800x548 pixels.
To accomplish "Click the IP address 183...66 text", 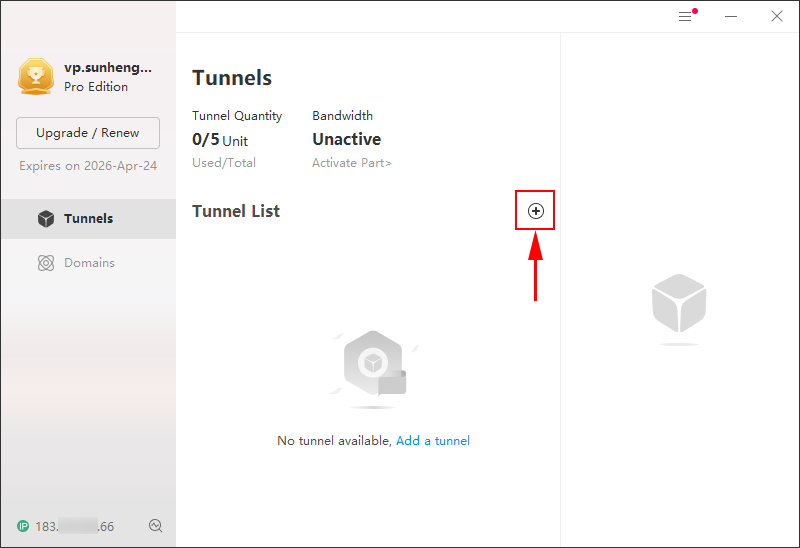I will [x=74, y=526].
